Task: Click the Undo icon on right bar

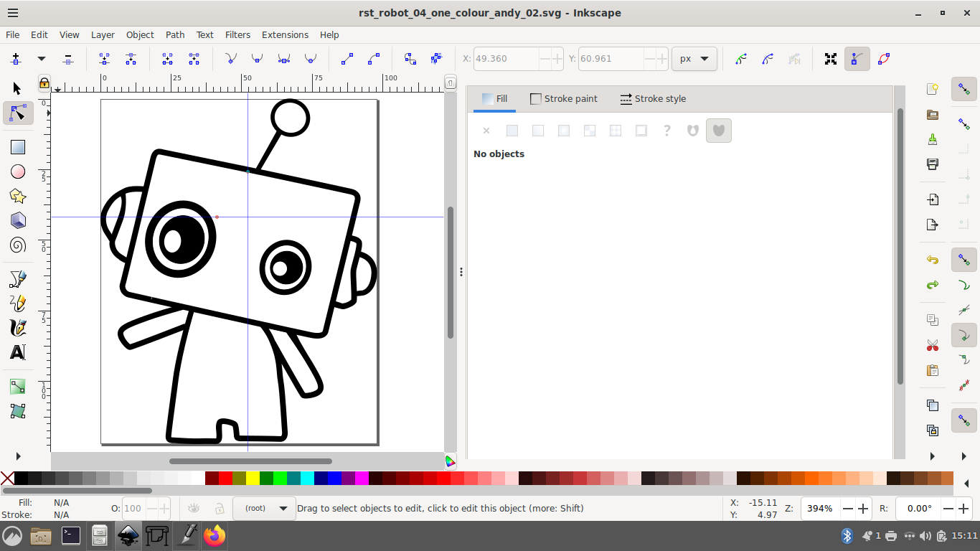Action: point(932,260)
